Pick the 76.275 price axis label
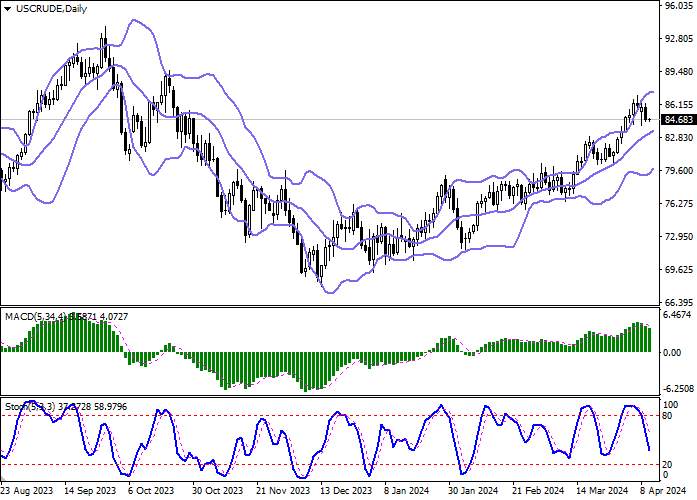The image size is (697, 500). (x=679, y=204)
